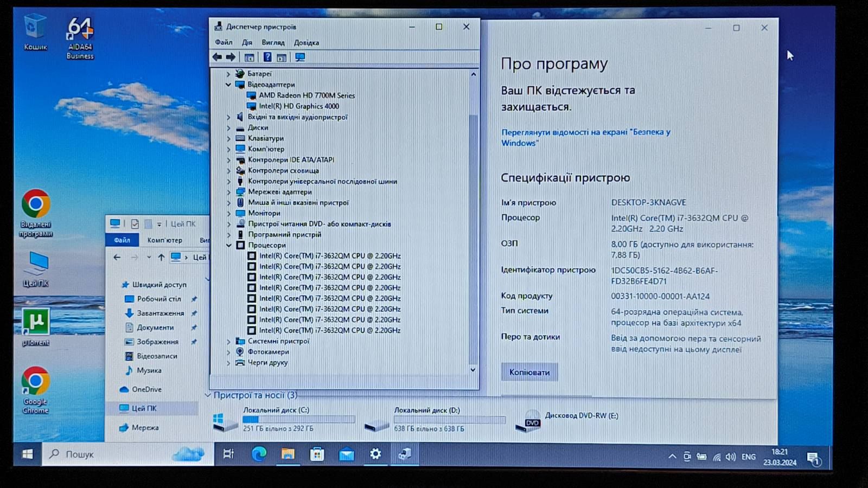Collapse the Процесори category
Screen dimensions: 868x488
coord(228,245)
